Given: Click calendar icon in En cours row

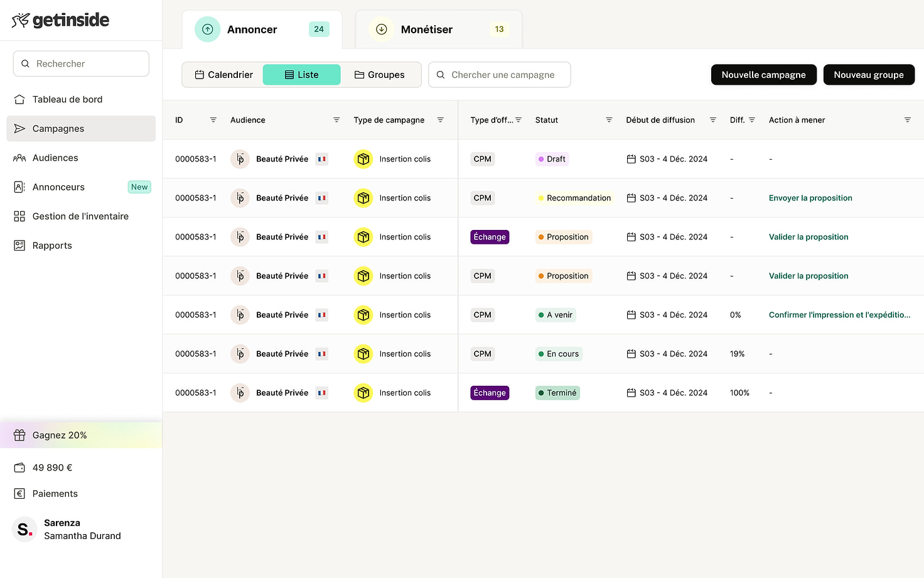Looking at the screenshot, I should (x=631, y=354).
